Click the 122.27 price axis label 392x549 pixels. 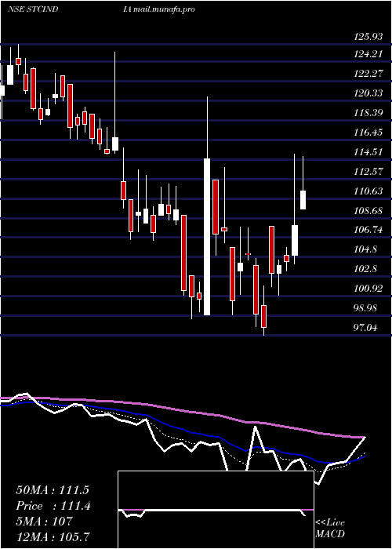tap(367, 74)
